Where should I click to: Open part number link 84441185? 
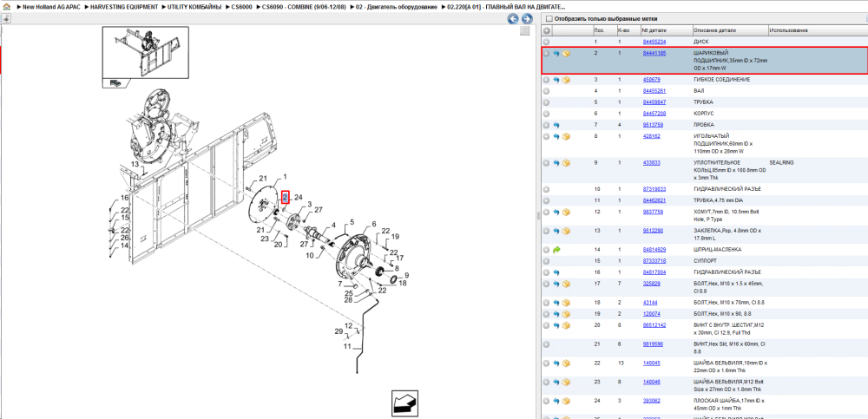(654, 53)
